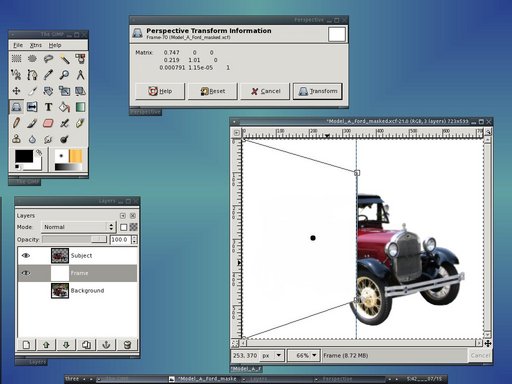
Task: Select the Measure compass tool
Action: [x=80, y=75]
